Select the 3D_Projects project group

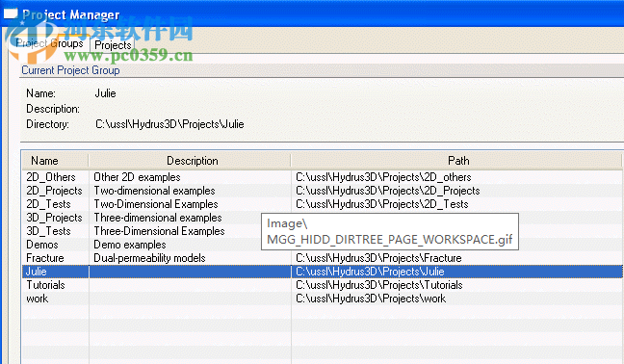54,218
